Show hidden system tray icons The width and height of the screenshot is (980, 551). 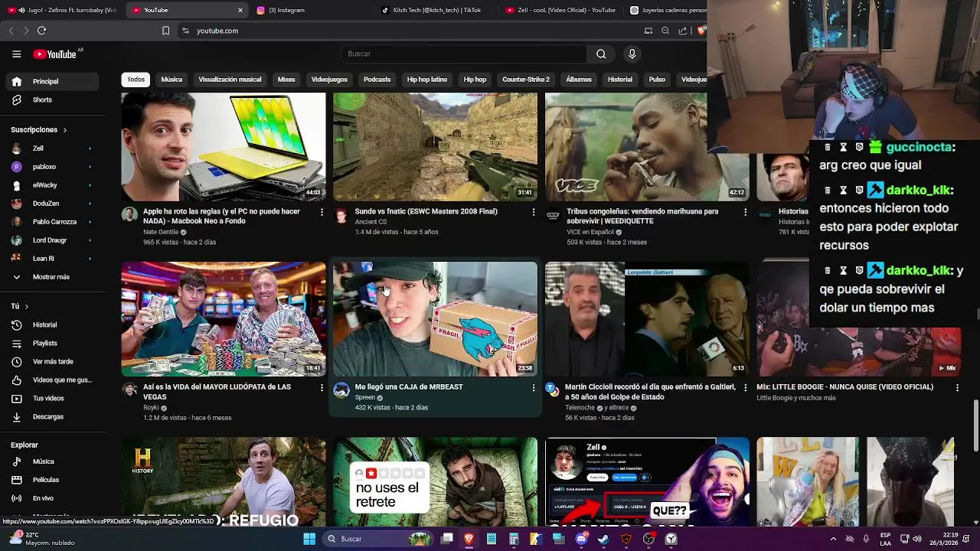coord(834,539)
